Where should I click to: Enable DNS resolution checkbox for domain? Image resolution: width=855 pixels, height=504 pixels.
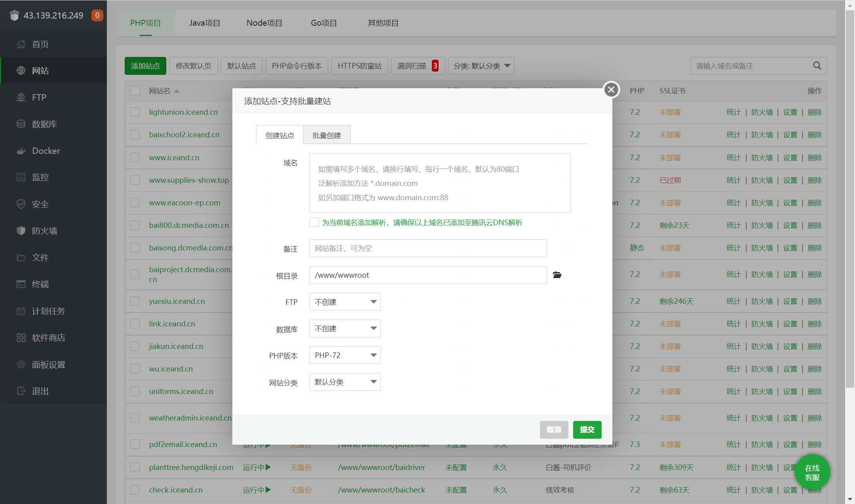pyautogui.click(x=314, y=222)
